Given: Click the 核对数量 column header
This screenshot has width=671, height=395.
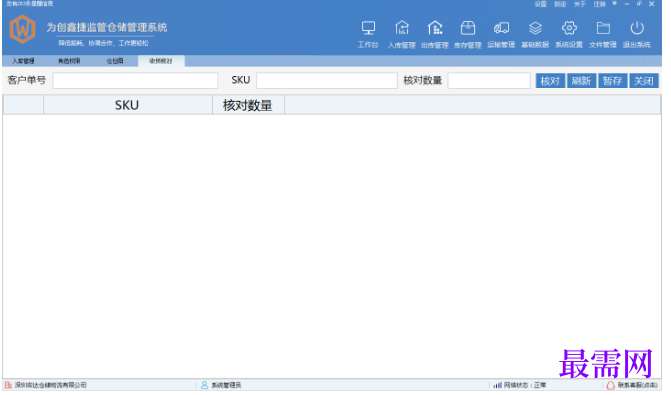Looking at the screenshot, I should (x=248, y=105).
